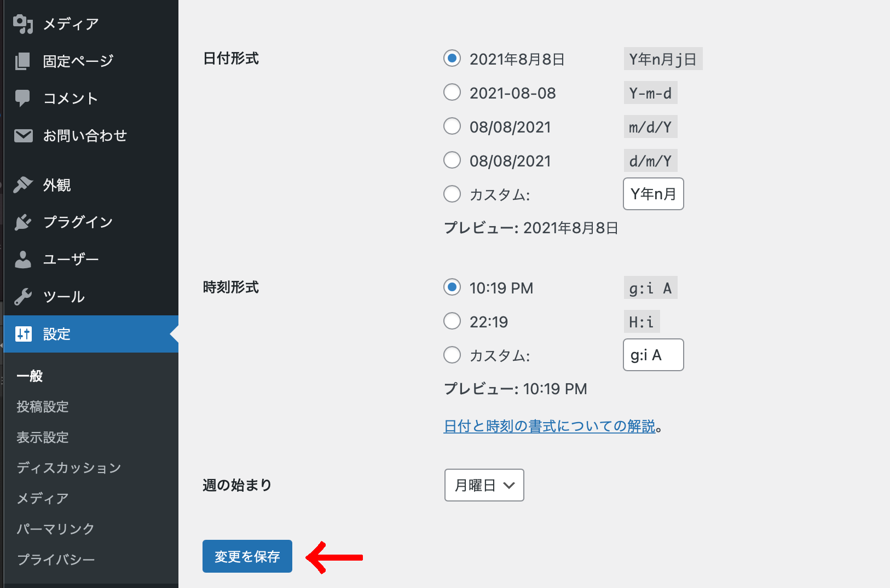Select the 2021年8月8日 date format radio

[452, 58]
